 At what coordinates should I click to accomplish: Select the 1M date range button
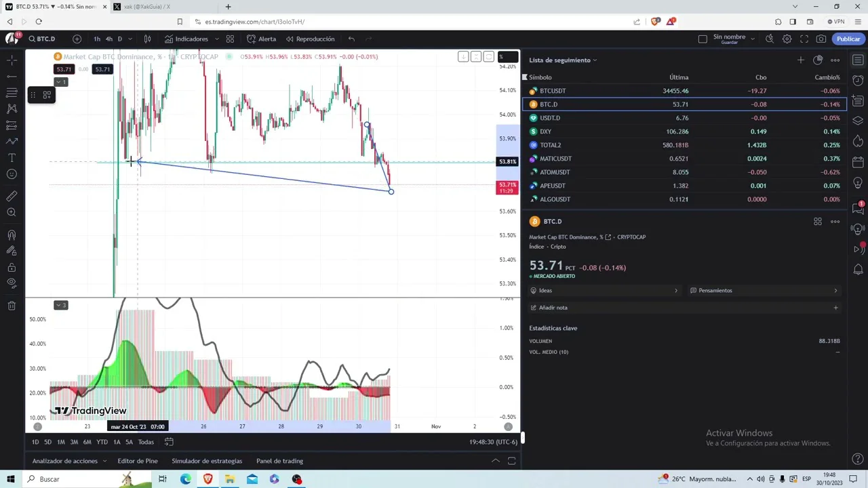(x=61, y=442)
